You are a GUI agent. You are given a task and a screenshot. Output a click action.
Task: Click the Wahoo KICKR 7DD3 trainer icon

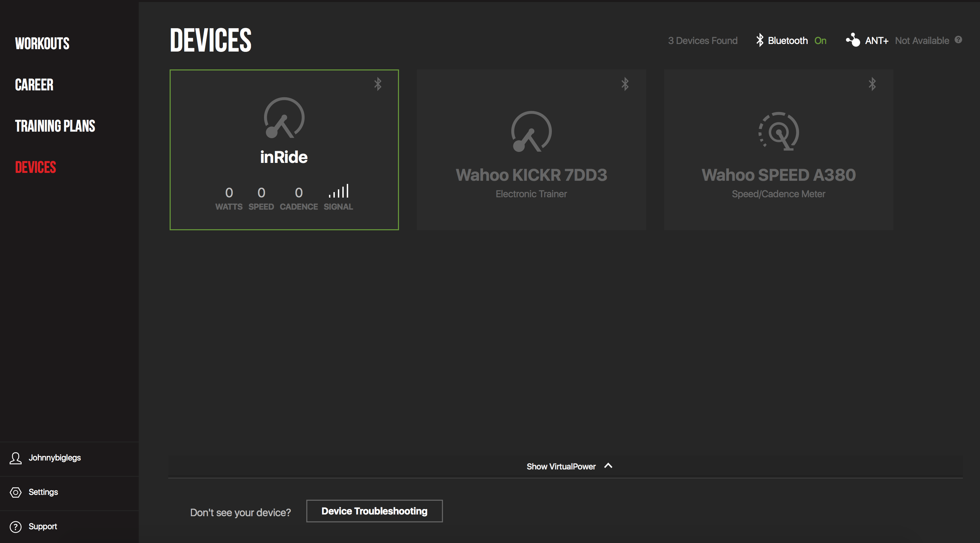pyautogui.click(x=531, y=131)
